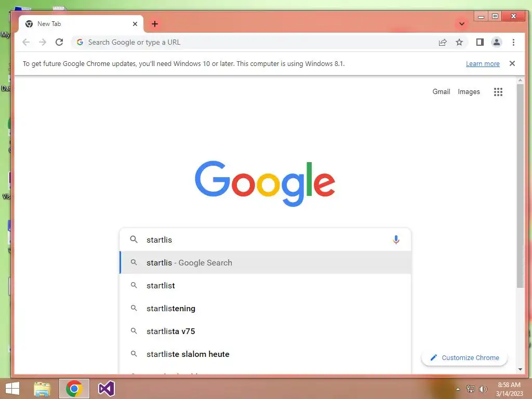
Task: Click magnifier icon in search box
Action: pyautogui.click(x=134, y=240)
